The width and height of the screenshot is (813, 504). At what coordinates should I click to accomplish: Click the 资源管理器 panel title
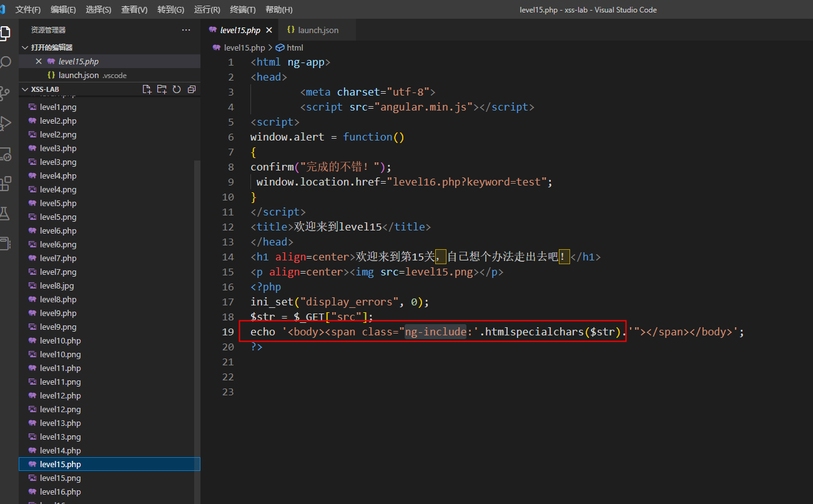point(48,30)
